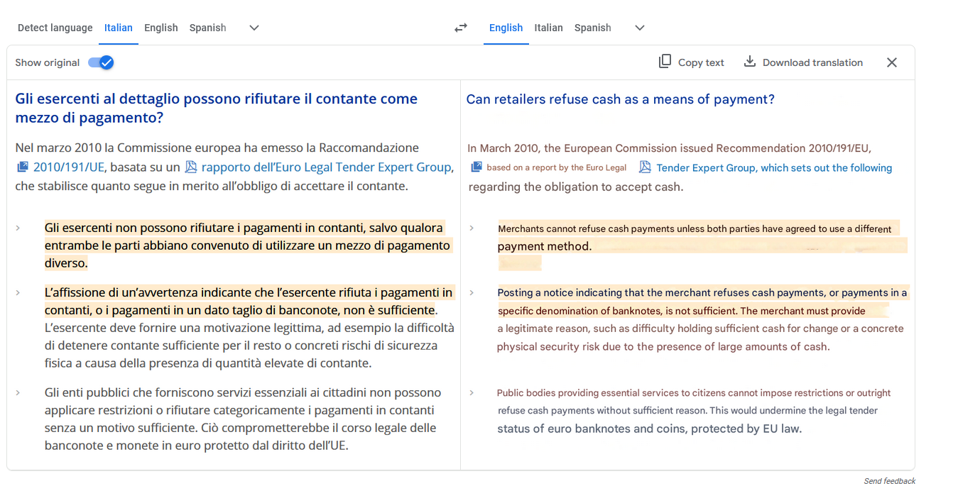Viewport: 980px width, 503px height.
Task: Select Spanish as source language
Action: tap(207, 28)
